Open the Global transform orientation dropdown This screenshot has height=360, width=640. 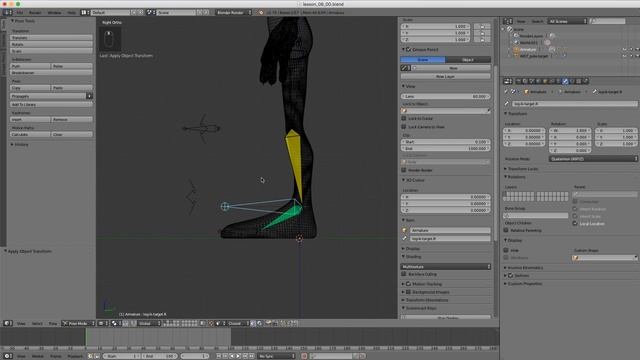(149, 323)
